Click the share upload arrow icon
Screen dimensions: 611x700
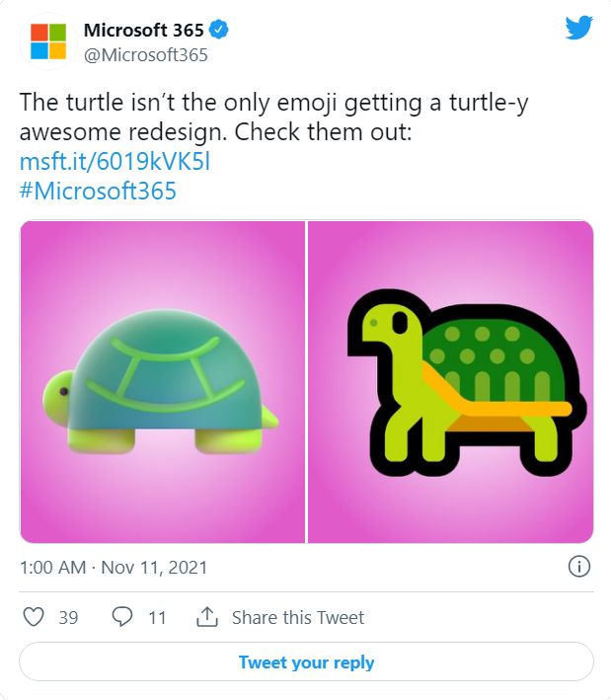click(207, 617)
